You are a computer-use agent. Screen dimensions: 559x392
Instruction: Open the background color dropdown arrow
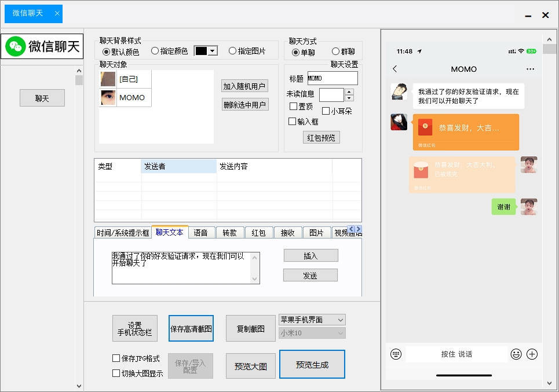click(x=214, y=50)
